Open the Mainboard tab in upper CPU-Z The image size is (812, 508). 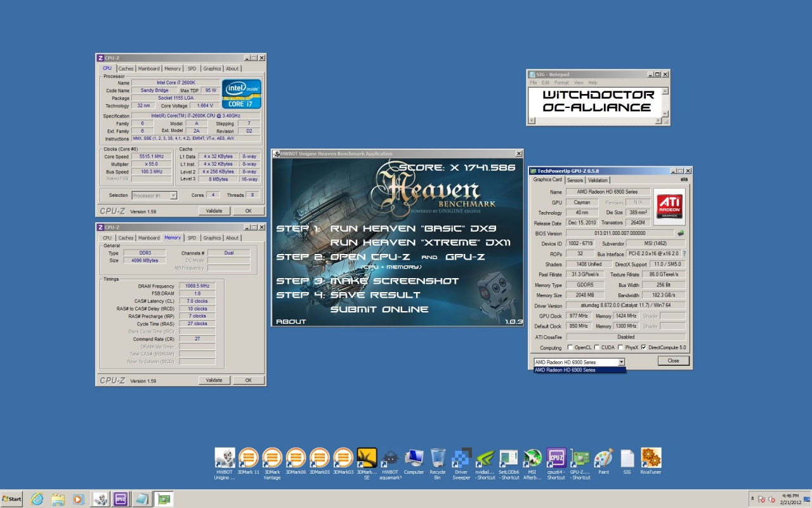pyautogui.click(x=149, y=69)
